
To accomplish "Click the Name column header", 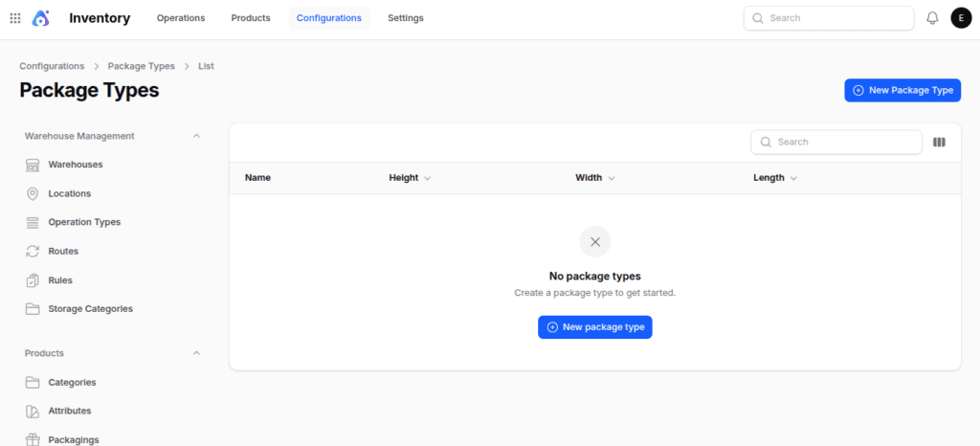I will tap(257, 178).
